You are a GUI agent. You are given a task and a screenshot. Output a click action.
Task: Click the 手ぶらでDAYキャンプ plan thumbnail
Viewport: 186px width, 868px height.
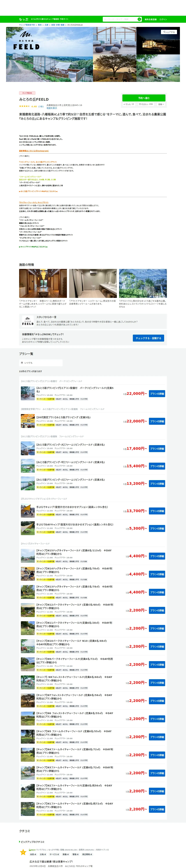pos(28,528)
